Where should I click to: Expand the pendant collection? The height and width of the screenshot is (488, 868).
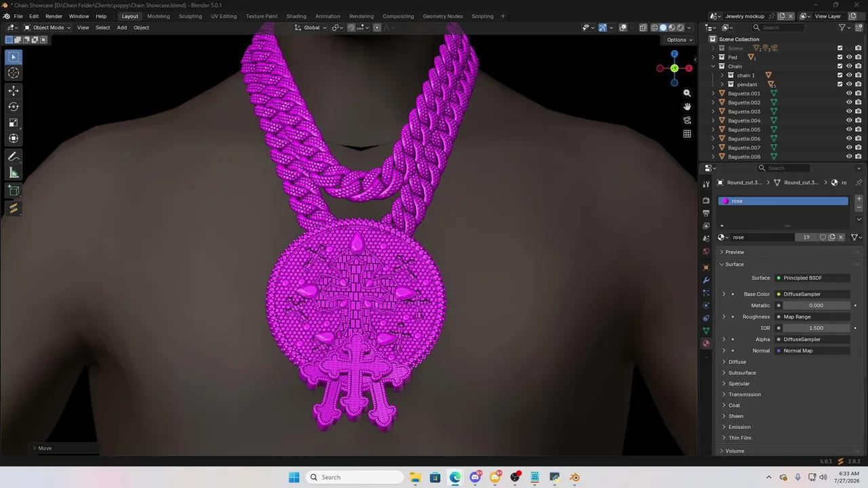[722, 84]
